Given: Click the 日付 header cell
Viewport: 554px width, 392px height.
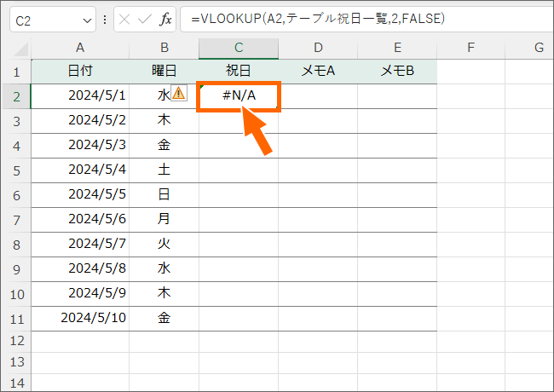Looking at the screenshot, I should tap(80, 72).
